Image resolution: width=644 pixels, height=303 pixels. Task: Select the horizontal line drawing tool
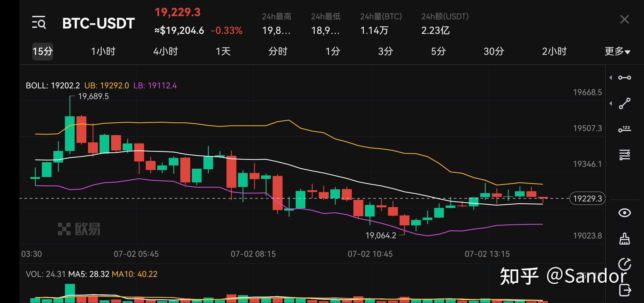click(x=625, y=78)
